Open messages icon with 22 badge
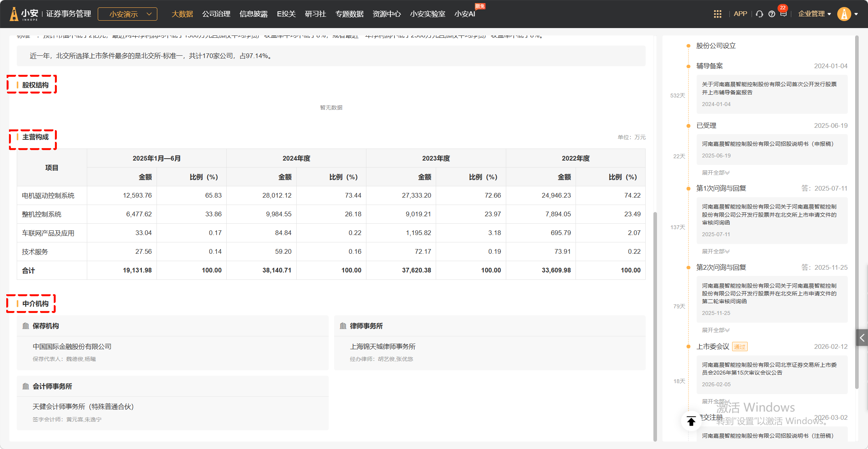This screenshot has width=868, height=449. [x=783, y=14]
